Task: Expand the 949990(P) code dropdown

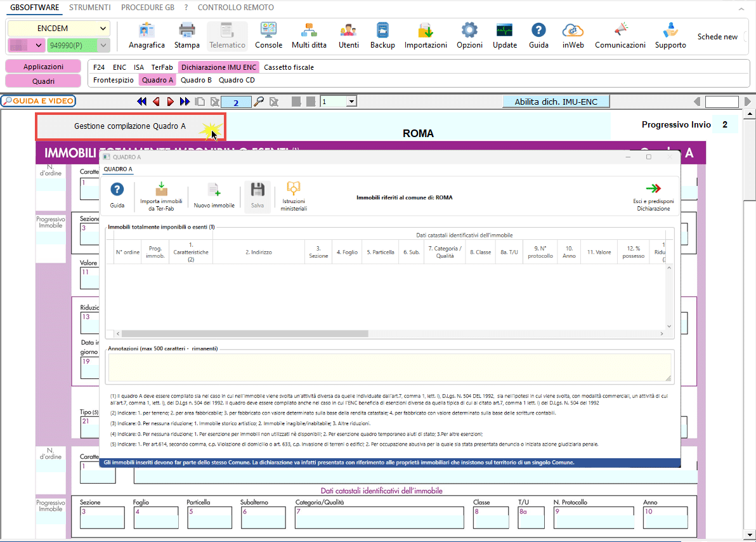Action: coord(79,45)
